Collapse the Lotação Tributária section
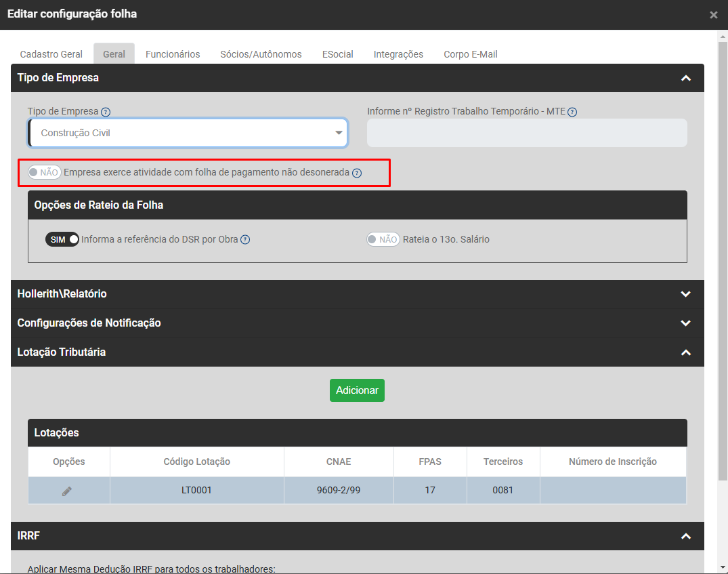This screenshot has width=728, height=574. click(685, 352)
